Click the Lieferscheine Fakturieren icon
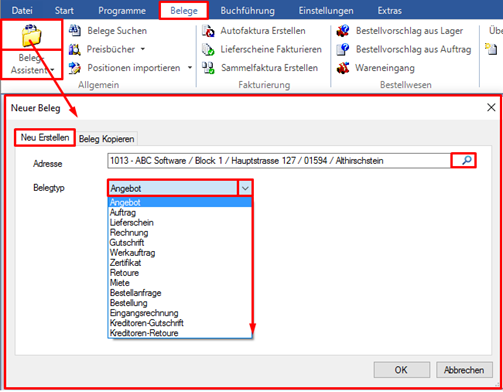 click(208, 49)
